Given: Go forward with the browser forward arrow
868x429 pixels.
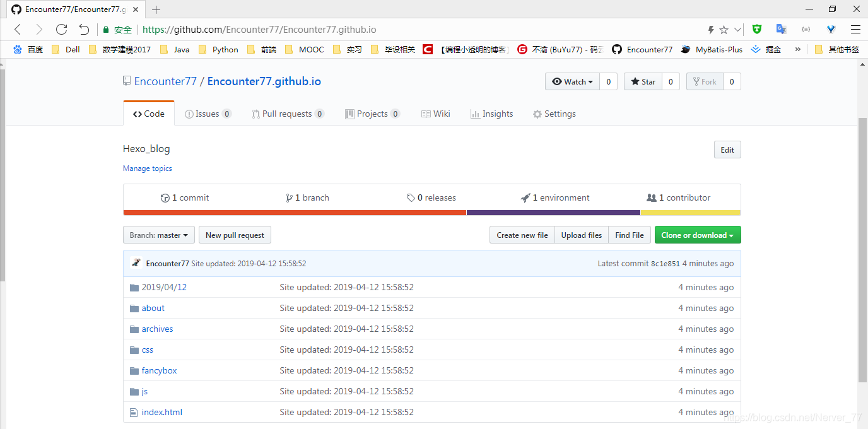Looking at the screenshot, I should 39,29.
